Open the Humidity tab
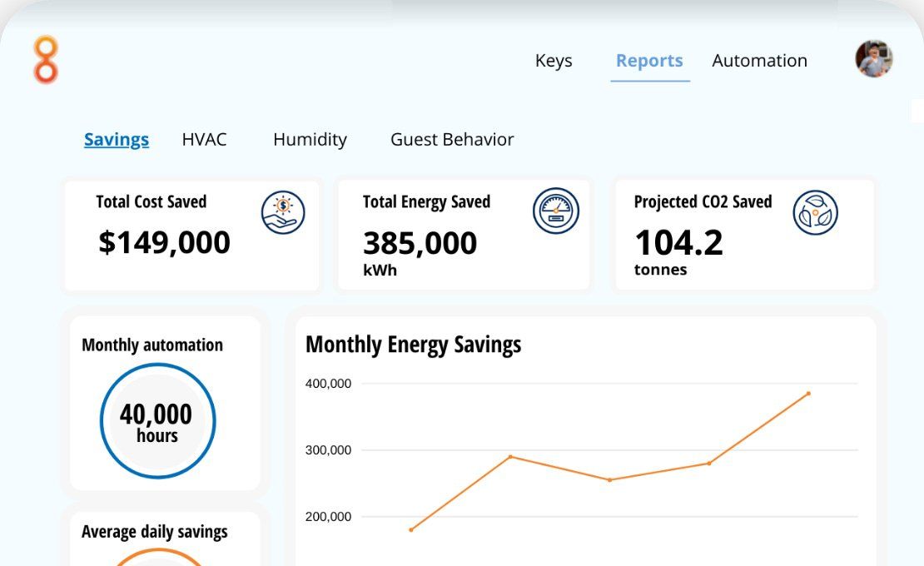This screenshot has width=924, height=566. [310, 140]
